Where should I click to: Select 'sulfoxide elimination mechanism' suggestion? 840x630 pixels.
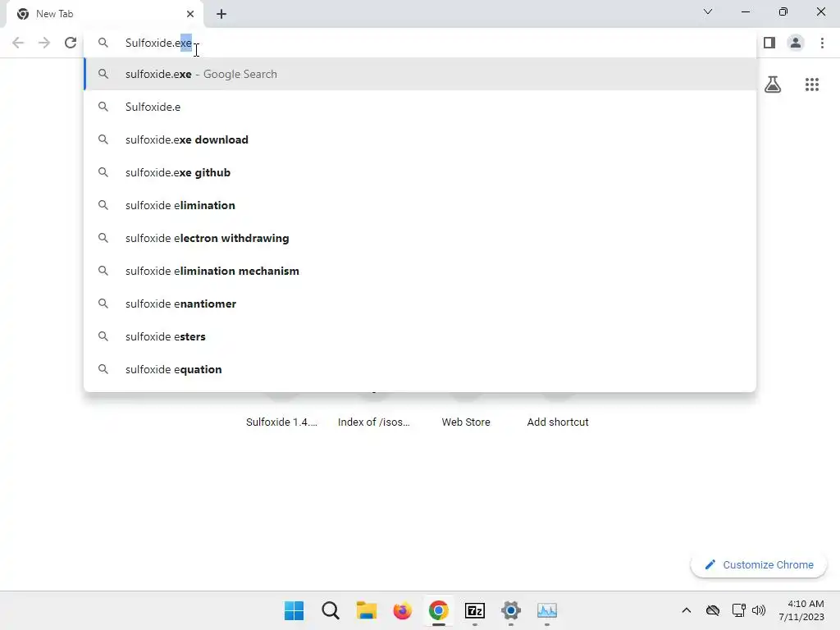(420, 271)
